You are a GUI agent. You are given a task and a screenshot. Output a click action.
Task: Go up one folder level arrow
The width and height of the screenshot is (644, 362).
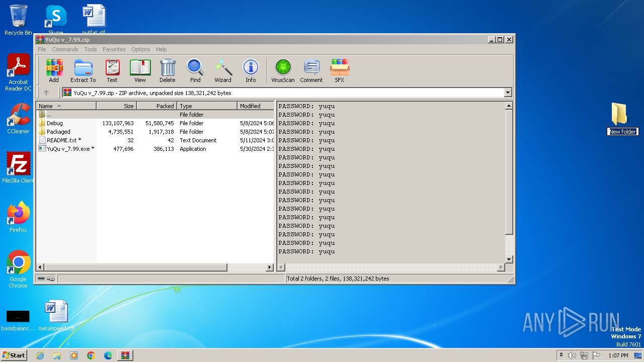point(46,93)
